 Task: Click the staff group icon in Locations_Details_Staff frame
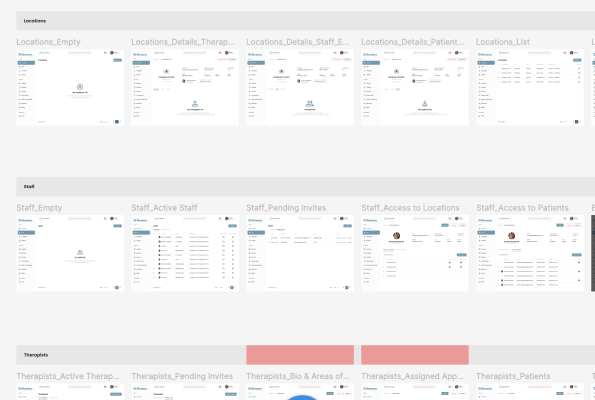[x=310, y=104]
